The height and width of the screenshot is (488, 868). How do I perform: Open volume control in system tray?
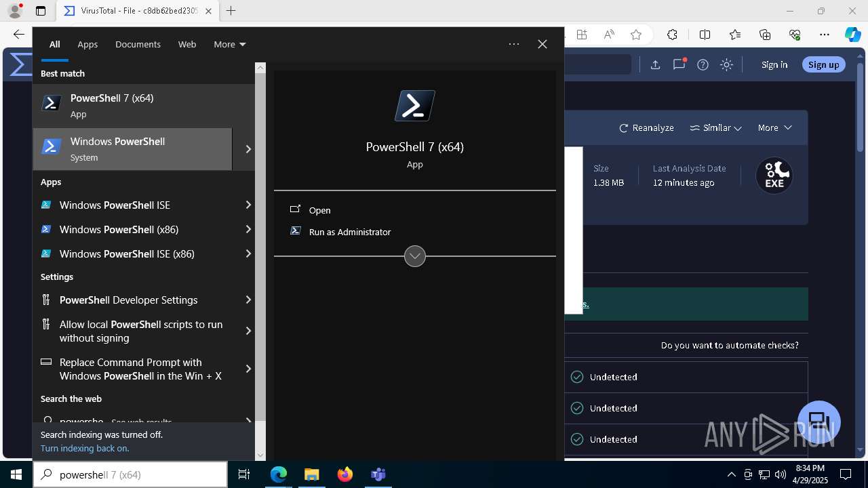pyautogui.click(x=780, y=474)
